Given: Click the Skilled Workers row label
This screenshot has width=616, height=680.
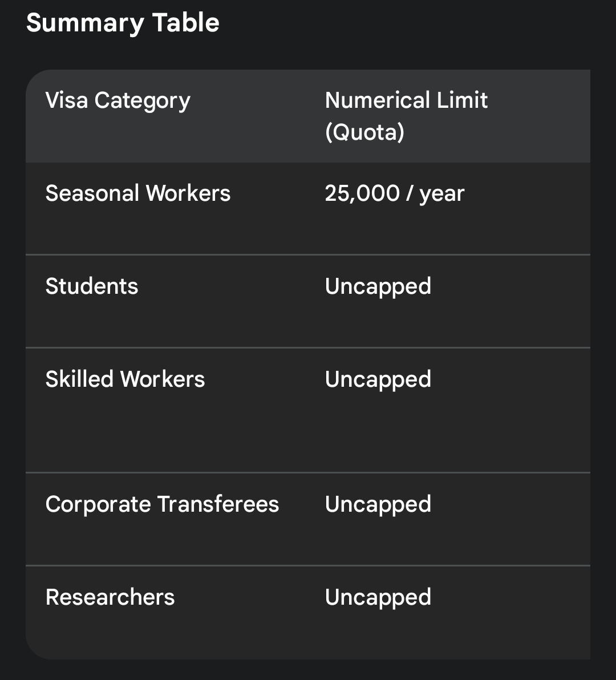Looking at the screenshot, I should tap(125, 379).
